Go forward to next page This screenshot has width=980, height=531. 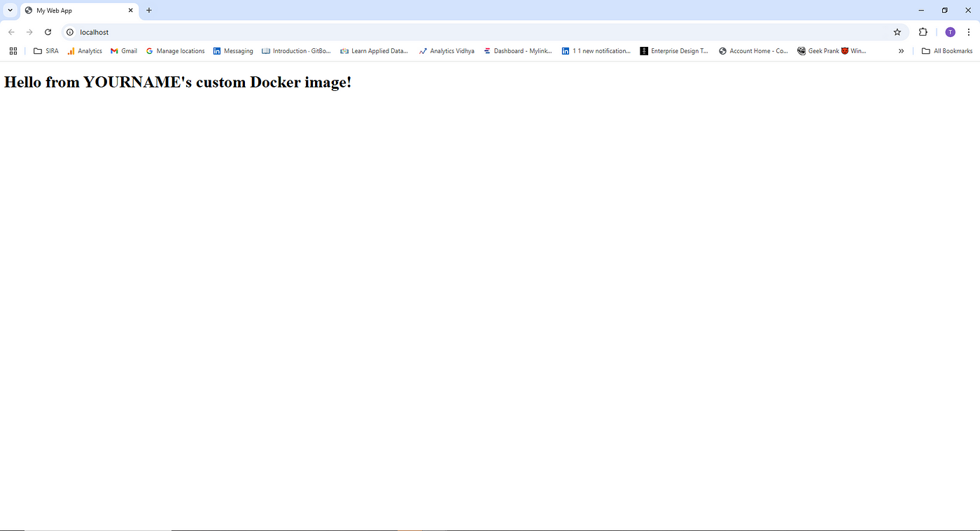point(29,32)
